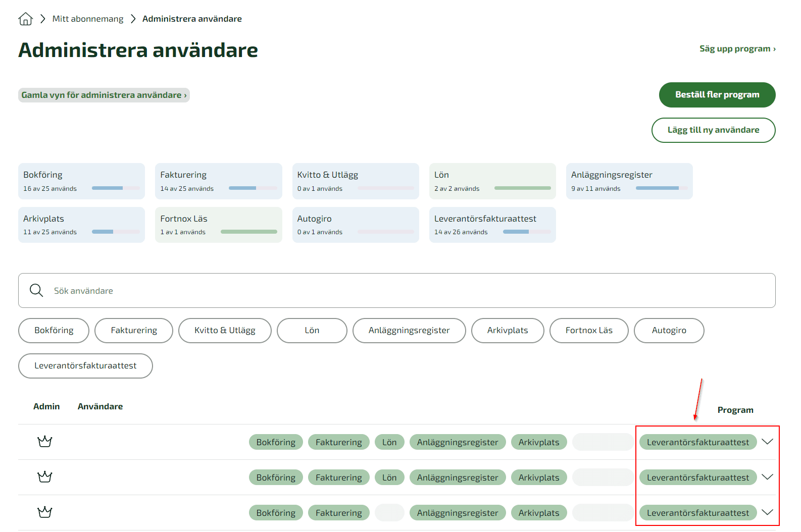Image resolution: width=801 pixels, height=532 pixels.
Task: Click Administrera användare breadcrumb text
Action: click(192, 19)
